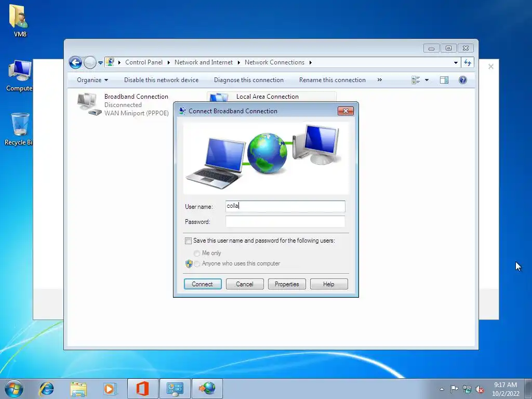
Task: Select Anyone who uses this computer radio
Action: pyautogui.click(x=197, y=264)
